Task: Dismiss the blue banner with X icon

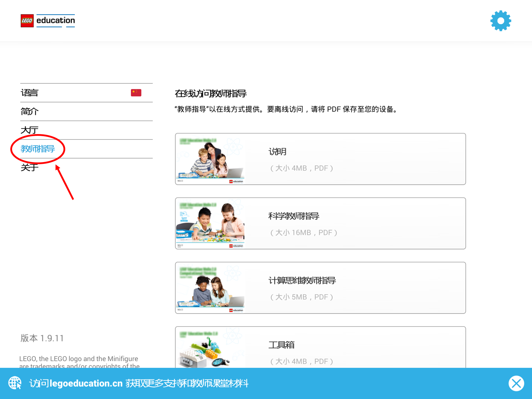Action: [516, 383]
